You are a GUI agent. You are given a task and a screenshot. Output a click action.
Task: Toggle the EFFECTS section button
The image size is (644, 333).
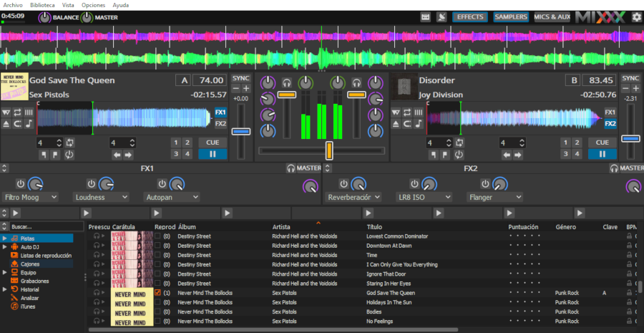[x=470, y=17]
